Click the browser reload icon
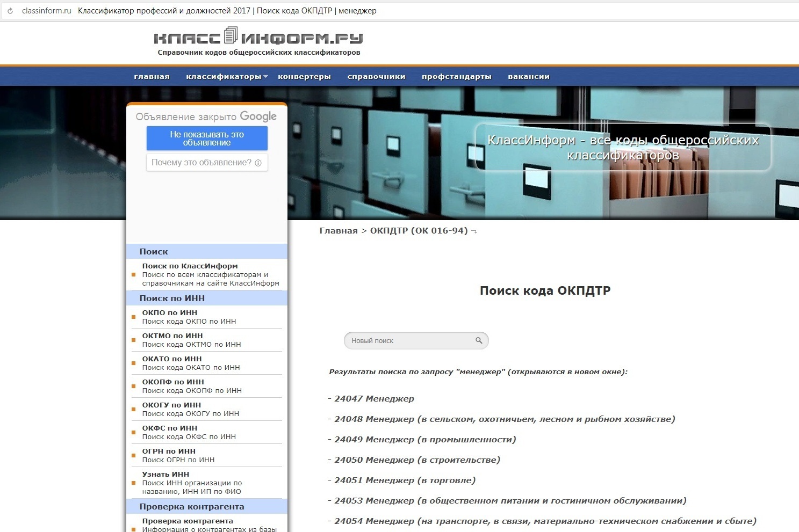The height and width of the screenshot is (532, 799). (x=10, y=11)
